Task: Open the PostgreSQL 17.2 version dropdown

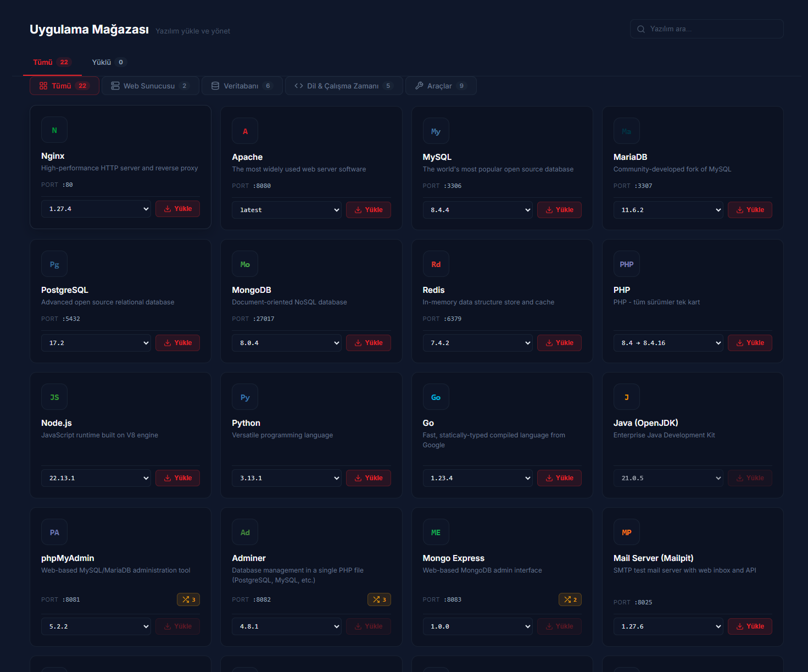Action: [x=96, y=343]
